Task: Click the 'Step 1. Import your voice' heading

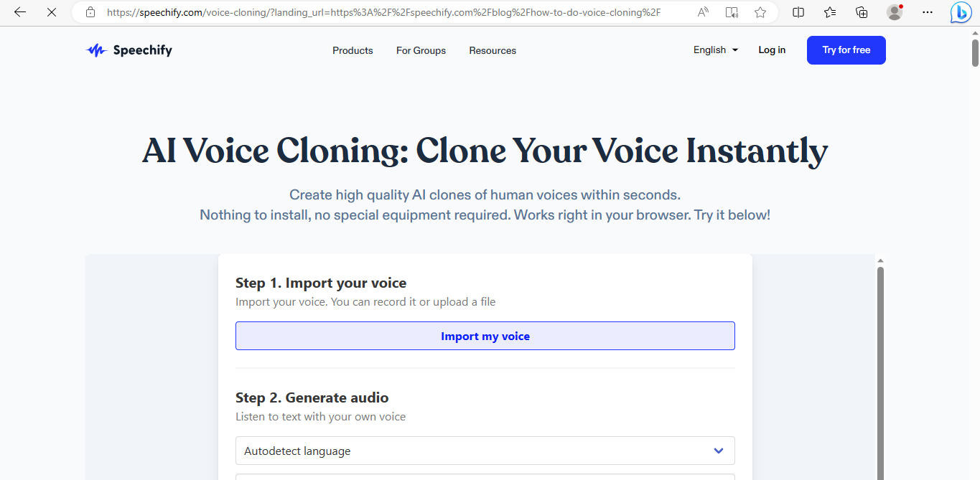Action: tap(321, 283)
